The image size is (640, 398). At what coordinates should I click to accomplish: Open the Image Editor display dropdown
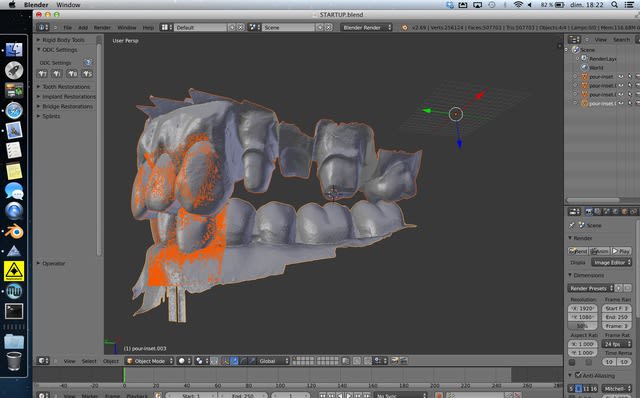[x=611, y=262]
